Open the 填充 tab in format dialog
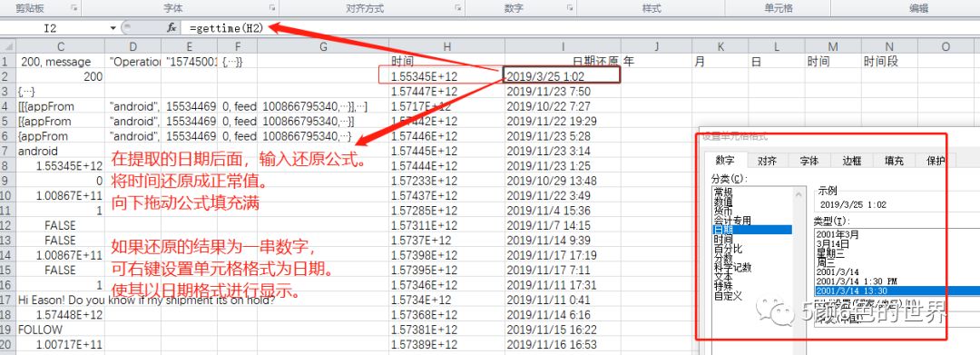The width and height of the screenshot is (980, 355). tap(894, 161)
